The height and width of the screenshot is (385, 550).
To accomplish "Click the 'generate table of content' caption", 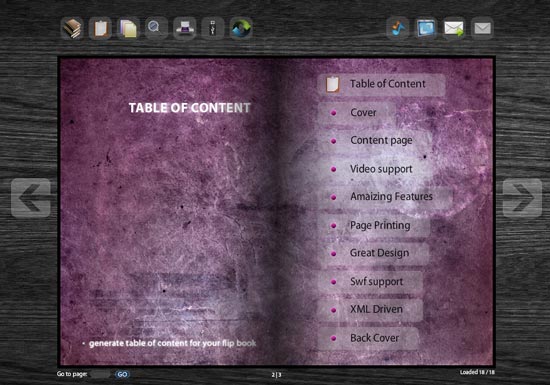I will pos(172,343).
